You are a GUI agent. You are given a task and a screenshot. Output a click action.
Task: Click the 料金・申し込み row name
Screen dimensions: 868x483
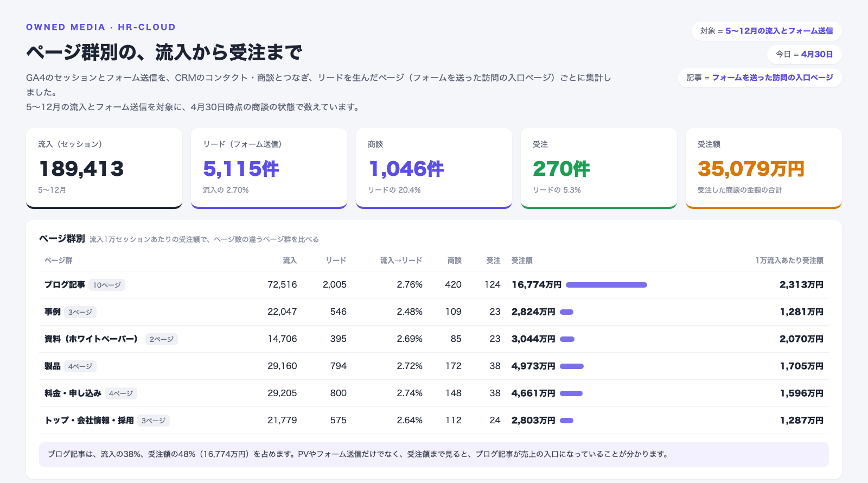tap(73, 393)
